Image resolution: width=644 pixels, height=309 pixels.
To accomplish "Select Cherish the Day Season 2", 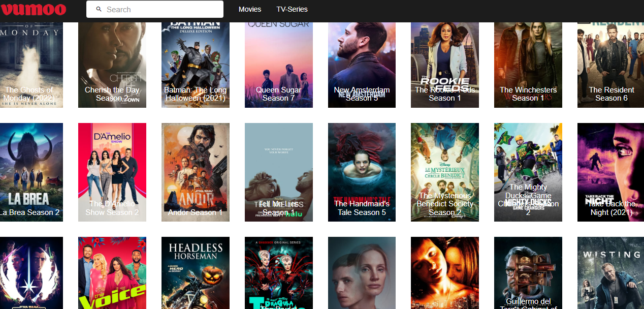I will click(112, 65).
